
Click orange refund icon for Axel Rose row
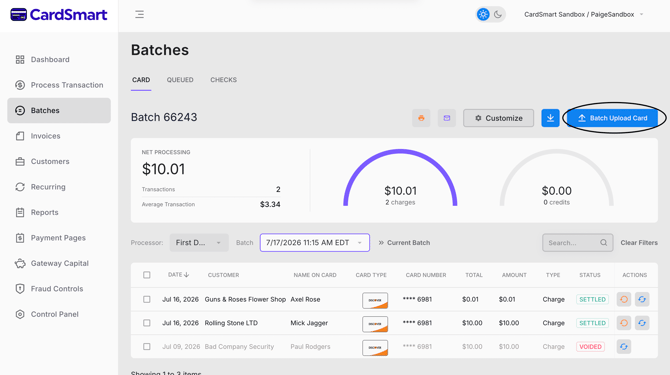[x=624, y=299]
